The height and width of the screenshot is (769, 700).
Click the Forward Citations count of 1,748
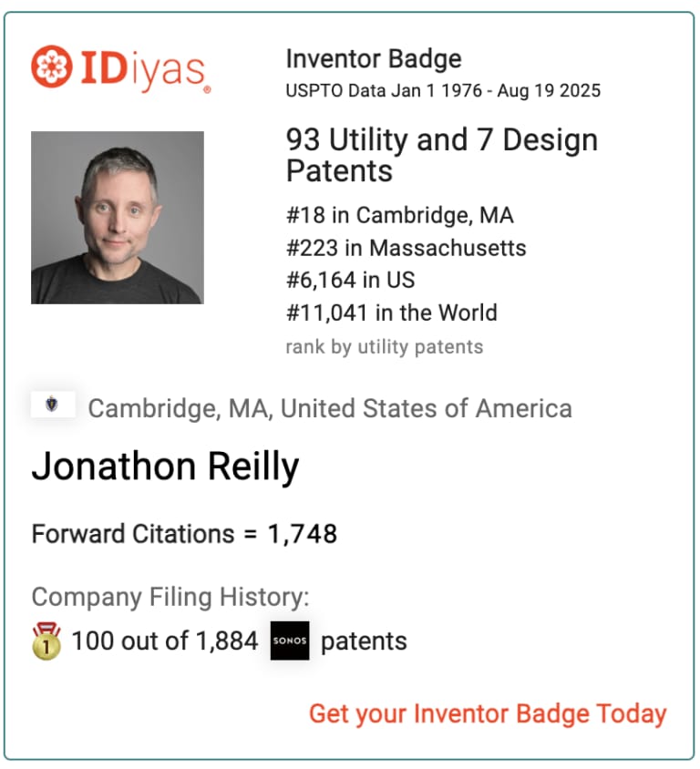(x=184, y=534)
